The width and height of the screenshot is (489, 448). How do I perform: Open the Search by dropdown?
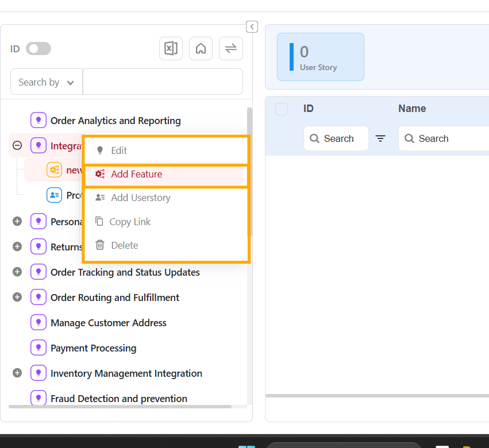point(47,82)
